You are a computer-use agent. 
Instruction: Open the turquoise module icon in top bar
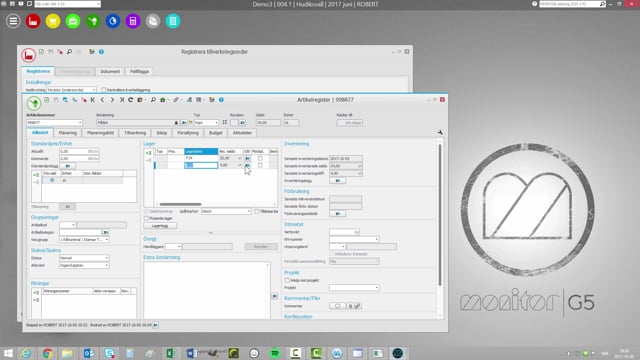click(x=173, y=21)
